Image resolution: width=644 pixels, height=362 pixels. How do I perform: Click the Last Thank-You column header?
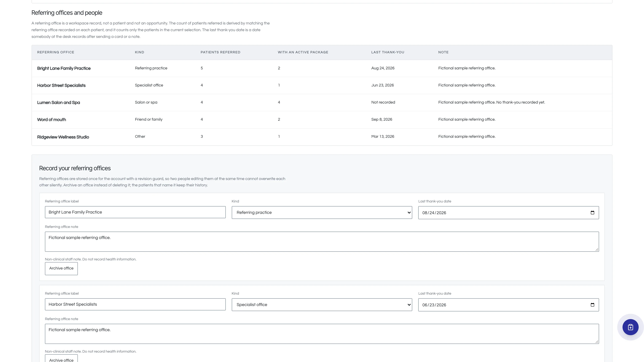point(388,52)
